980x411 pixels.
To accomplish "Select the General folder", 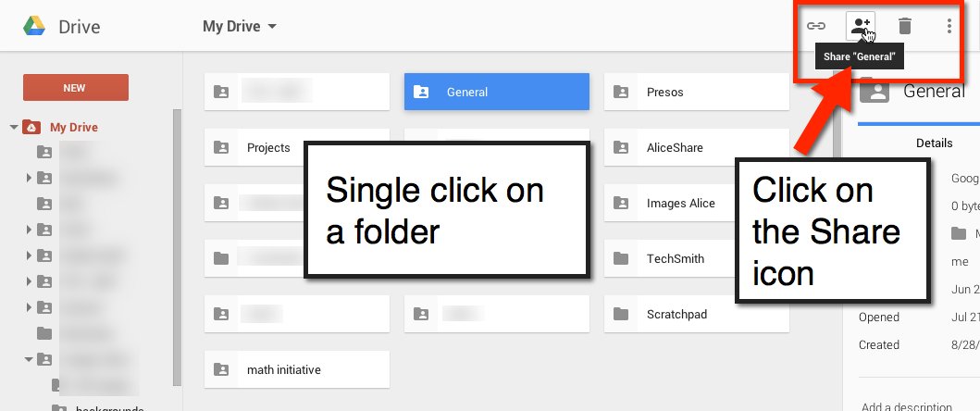I will coord(496,93).
